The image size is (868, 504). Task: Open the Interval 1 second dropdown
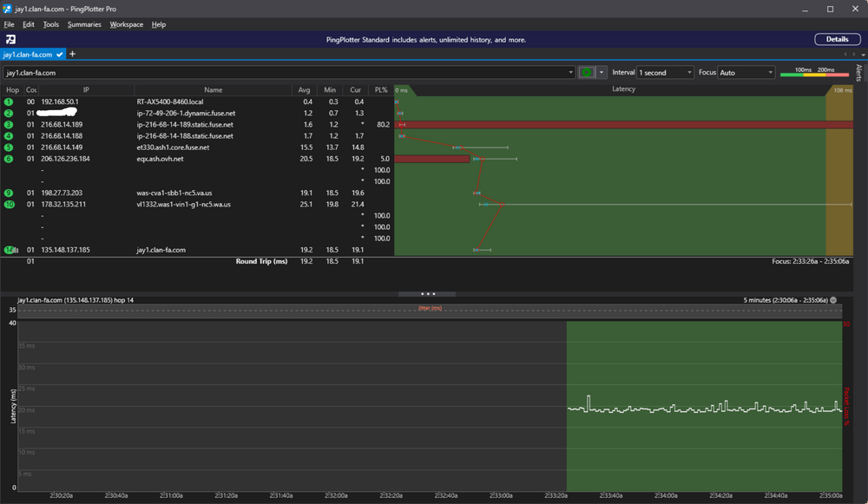point(665,73)
